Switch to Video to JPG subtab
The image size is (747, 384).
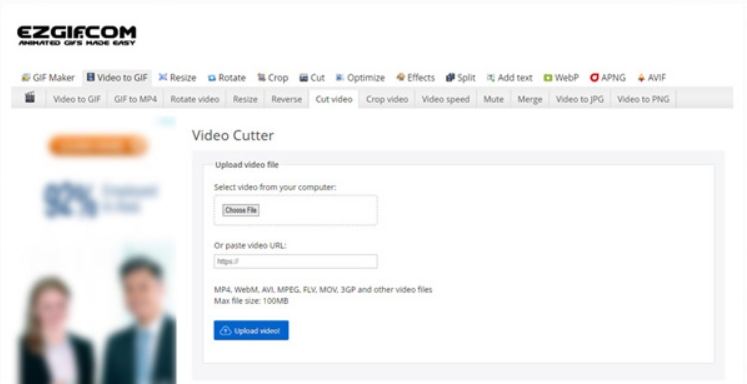pos(580,99)
